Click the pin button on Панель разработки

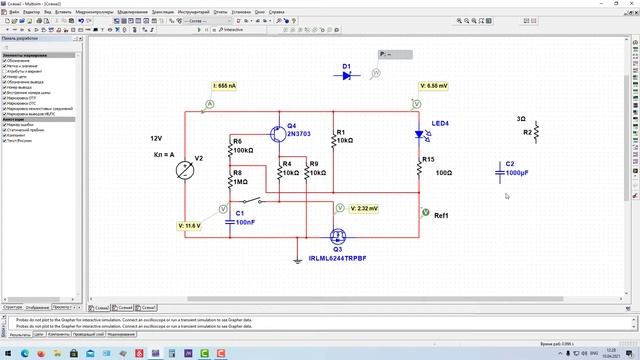point(75,38)
